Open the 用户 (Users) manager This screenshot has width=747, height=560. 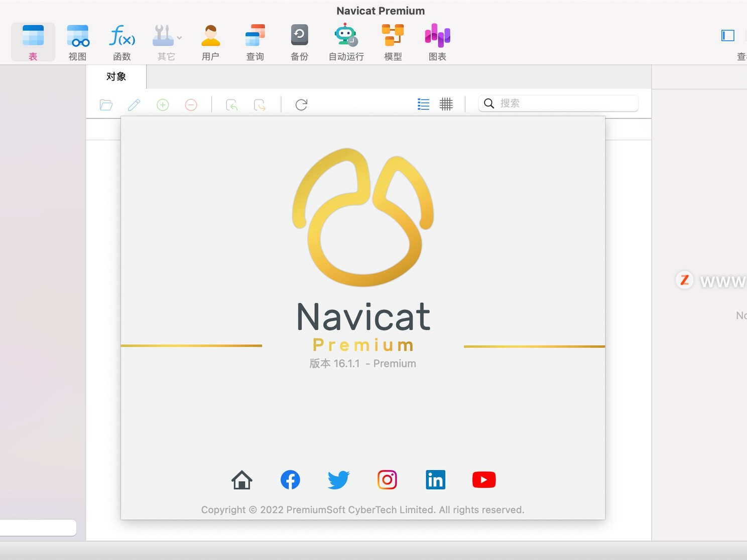210,41
